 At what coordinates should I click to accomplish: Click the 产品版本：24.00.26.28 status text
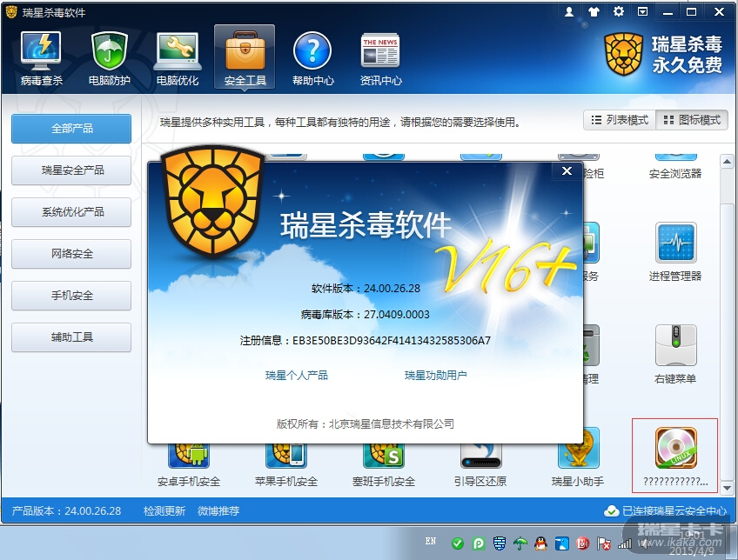(x=66, y=510)
